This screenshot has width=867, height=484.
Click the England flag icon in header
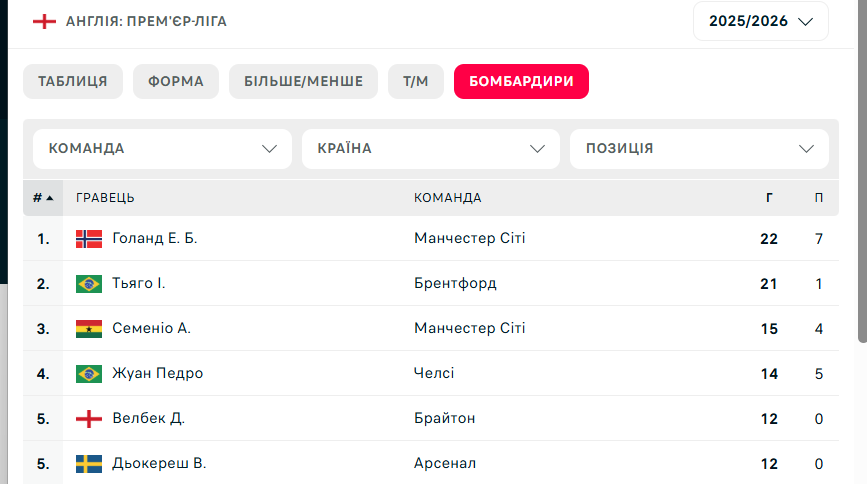[44, 22]
